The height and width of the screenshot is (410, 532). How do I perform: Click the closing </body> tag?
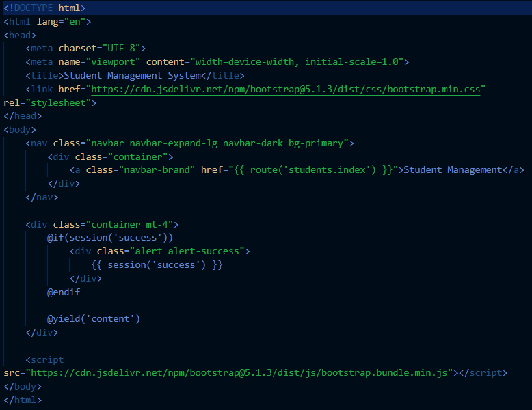coord(23,387)
